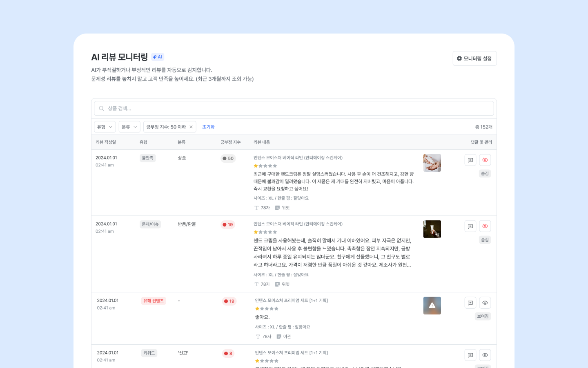Click the '신고' keyword cell
Screen dimensions: 588x368
pos(183,353)
